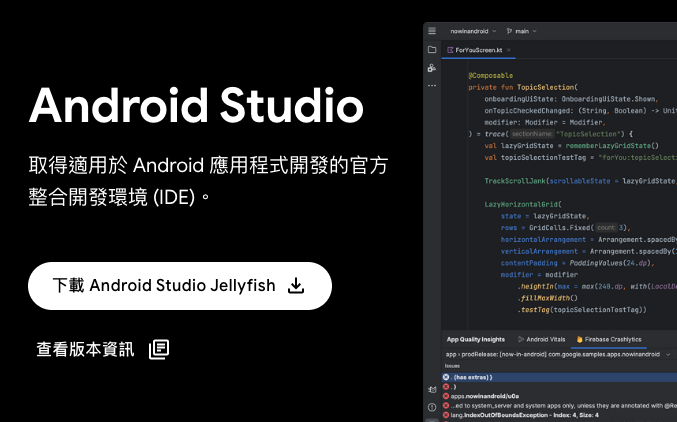Open the Problems warning-circle icon
677x422 pixels.
pyautogui.click(x=432, y=407)
